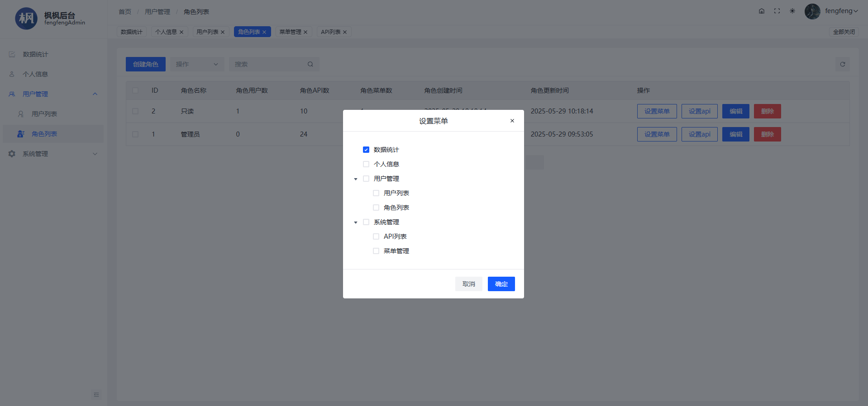Click the 确定 button
This screenshot has width=868, height=406.
tap(501, 284)
